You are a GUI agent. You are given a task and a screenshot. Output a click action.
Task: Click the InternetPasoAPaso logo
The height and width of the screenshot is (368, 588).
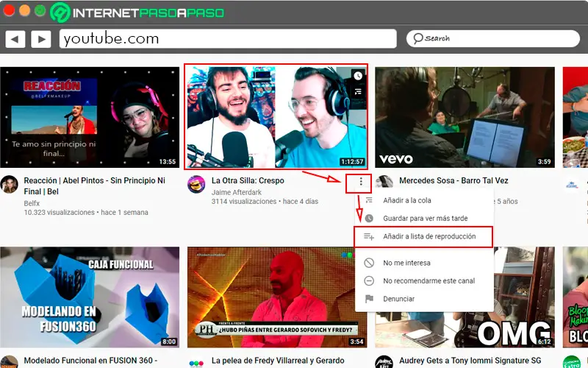click(137, 13)
